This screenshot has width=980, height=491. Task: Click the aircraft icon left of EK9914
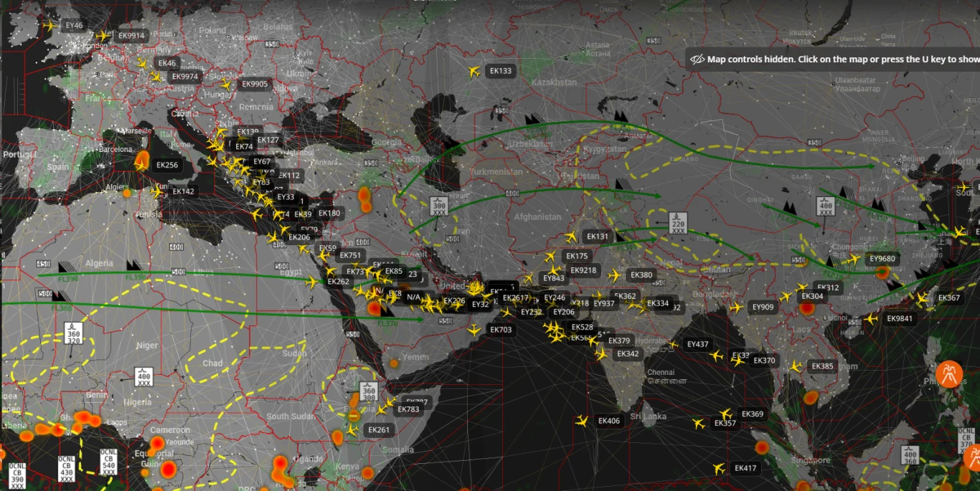point(103,35)
